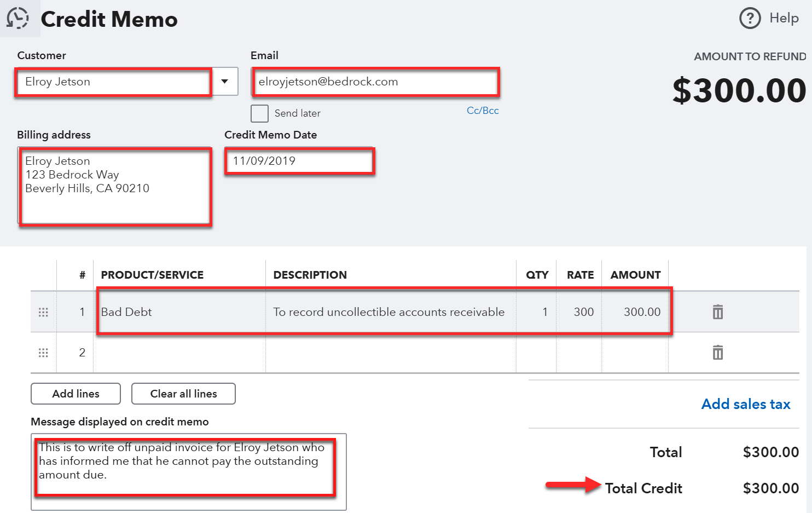The image size is (812, 513).
Task: Click the recurring transaction clock icon
Action: [x=19, y=18]
